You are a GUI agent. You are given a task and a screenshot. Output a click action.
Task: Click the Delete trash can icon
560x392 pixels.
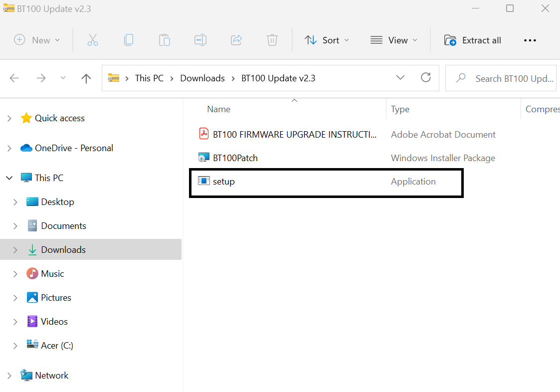[x=272, y=40]
